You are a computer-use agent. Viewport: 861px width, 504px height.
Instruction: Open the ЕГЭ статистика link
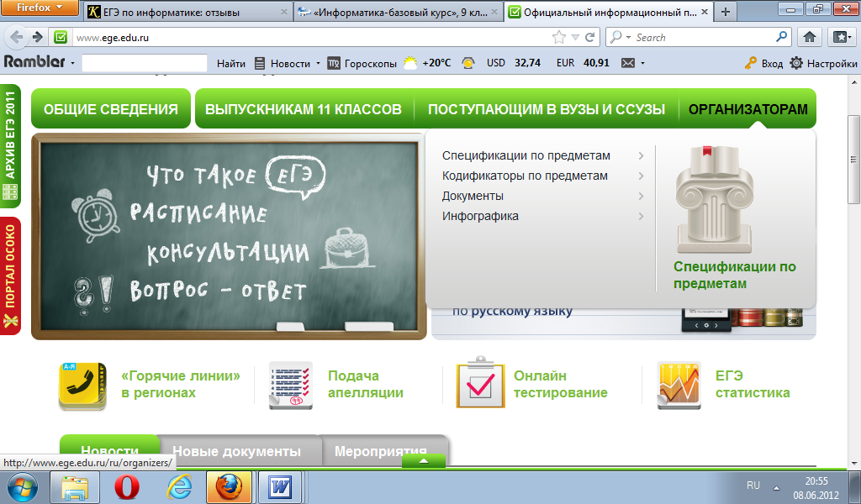click(x=753, y=384)
